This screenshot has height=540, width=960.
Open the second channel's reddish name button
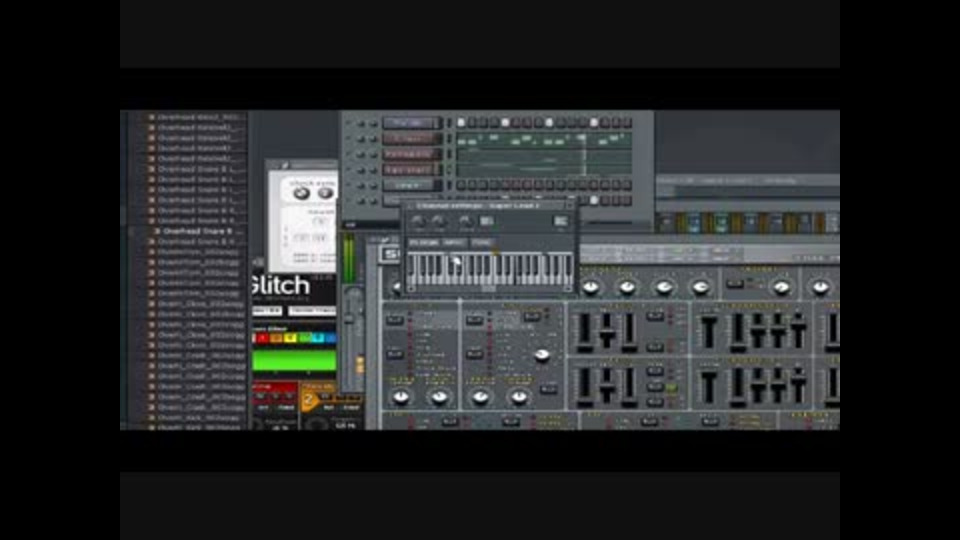(411, 138)
